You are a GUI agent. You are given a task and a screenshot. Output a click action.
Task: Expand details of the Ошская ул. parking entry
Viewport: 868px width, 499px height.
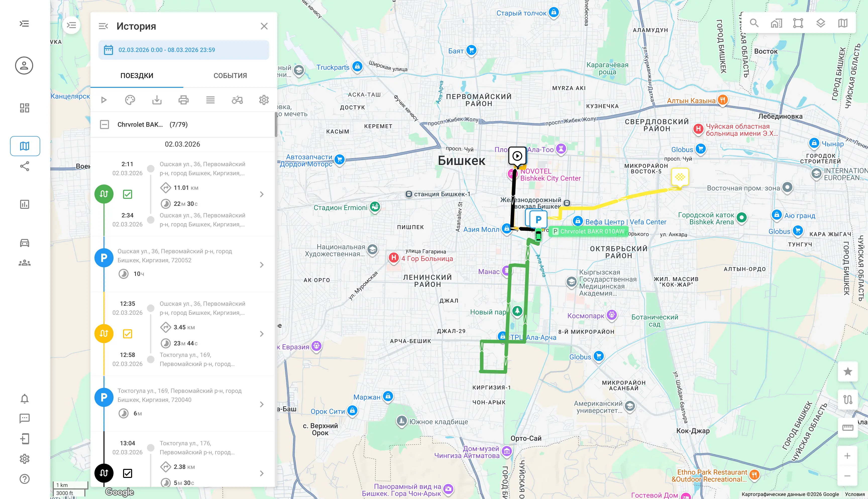coord(262,265)
